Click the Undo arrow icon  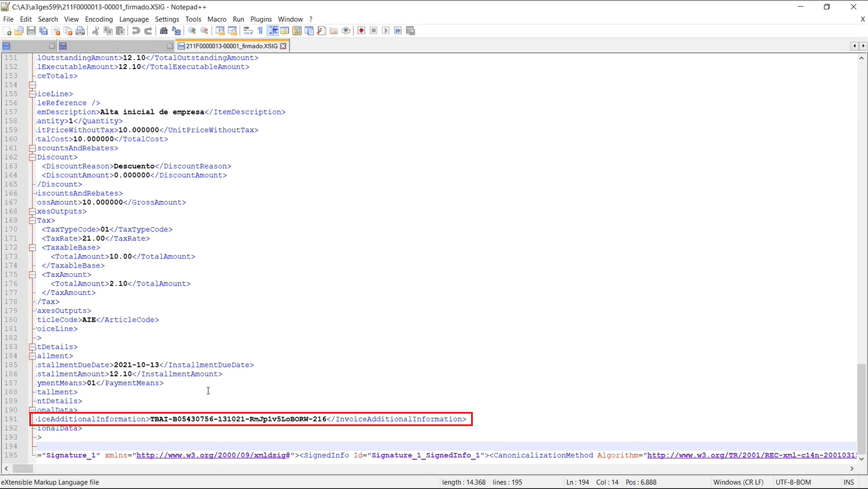pos(136,30)
